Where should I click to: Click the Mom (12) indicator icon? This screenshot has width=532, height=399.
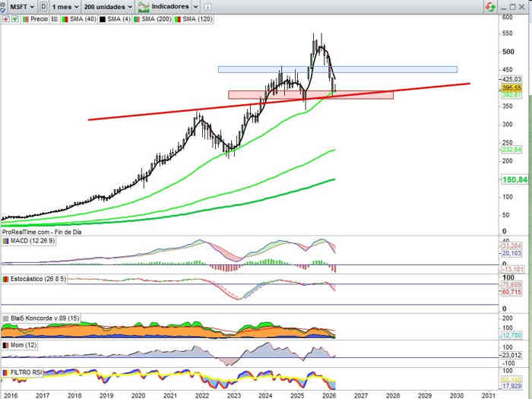[x=5, y=345]
